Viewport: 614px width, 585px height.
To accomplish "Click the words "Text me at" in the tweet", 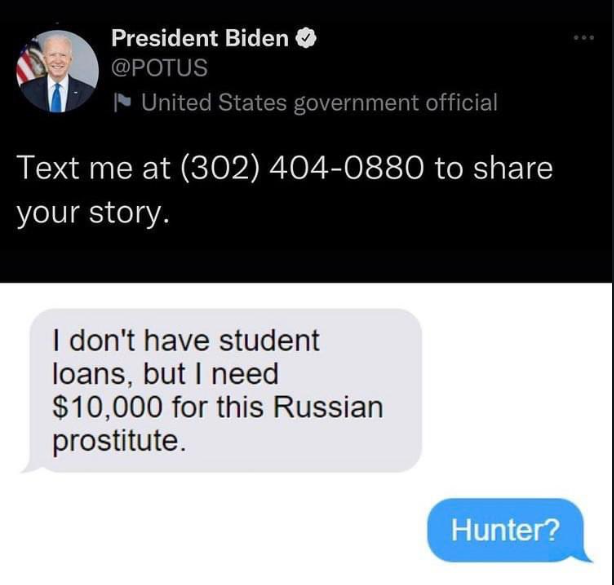I will click(94, 168).
